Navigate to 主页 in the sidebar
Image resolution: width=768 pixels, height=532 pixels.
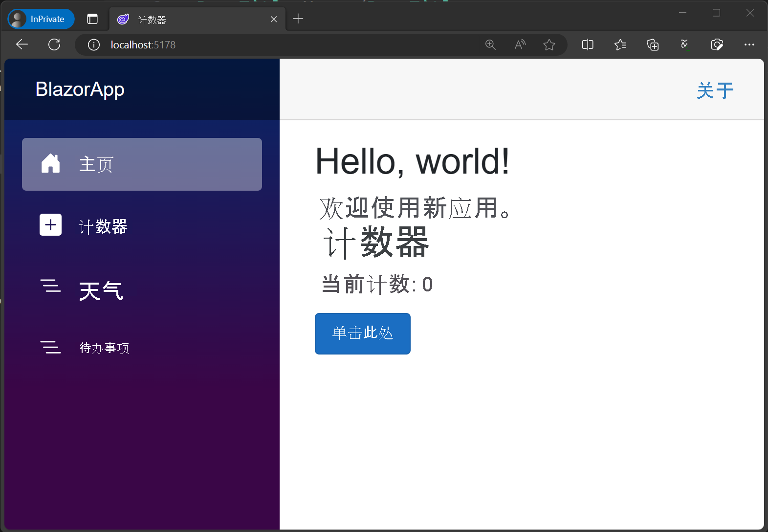pyautogui.click(x=142, y=164)
